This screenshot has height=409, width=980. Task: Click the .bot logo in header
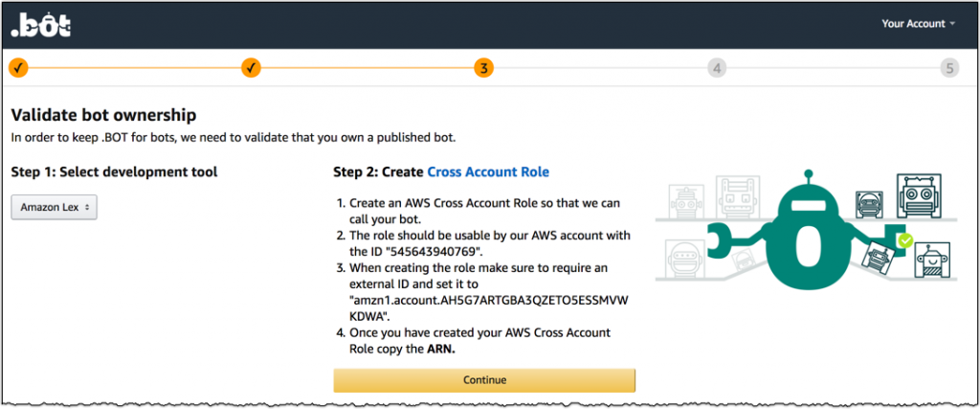(x=41, y=25)
